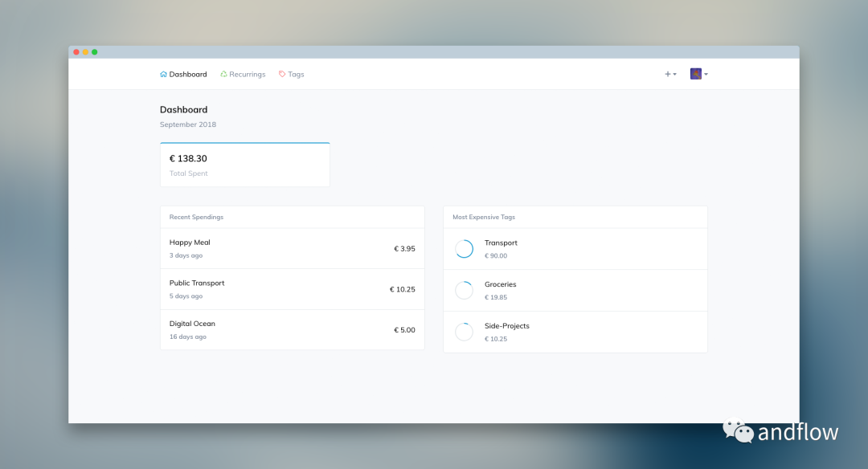Click the green macOS zoom window button

click(x=94, y=52)
